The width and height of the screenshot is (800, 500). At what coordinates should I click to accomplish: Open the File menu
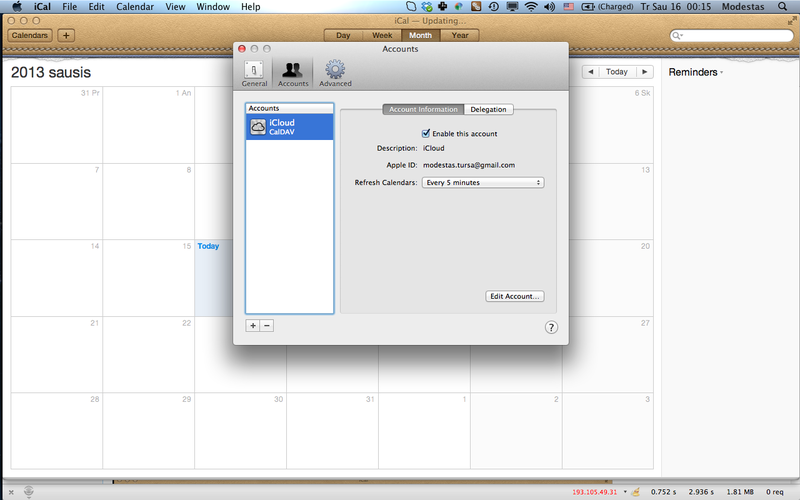69,7
